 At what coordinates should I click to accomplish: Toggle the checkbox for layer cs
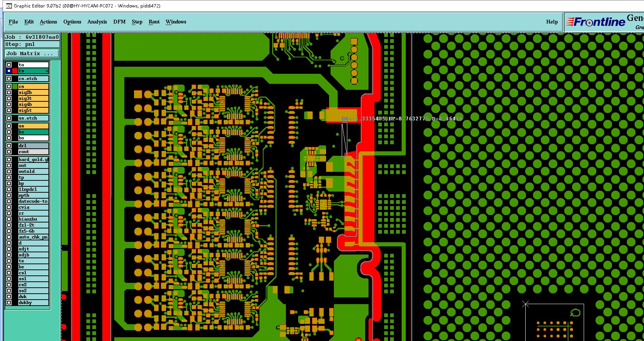pos(9,86)
